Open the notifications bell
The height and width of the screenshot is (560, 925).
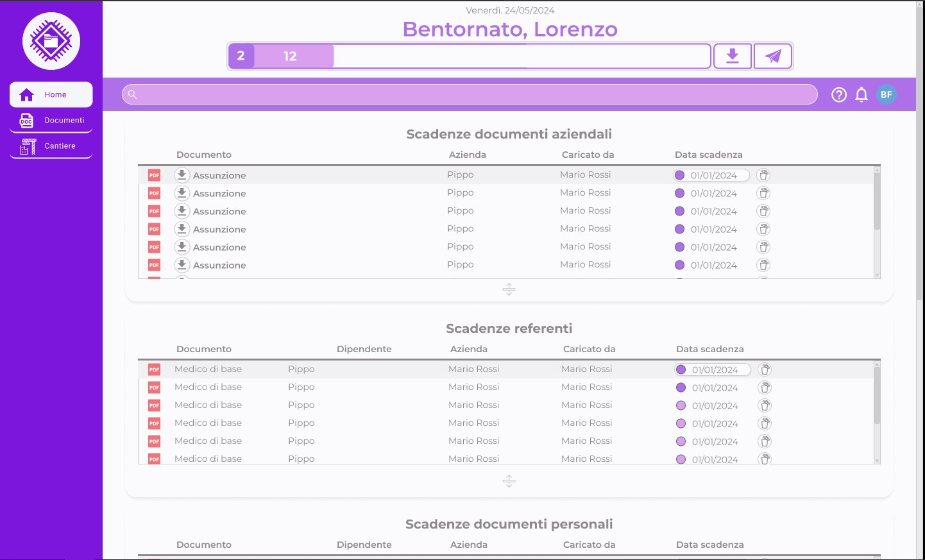(x=861, y=95)
